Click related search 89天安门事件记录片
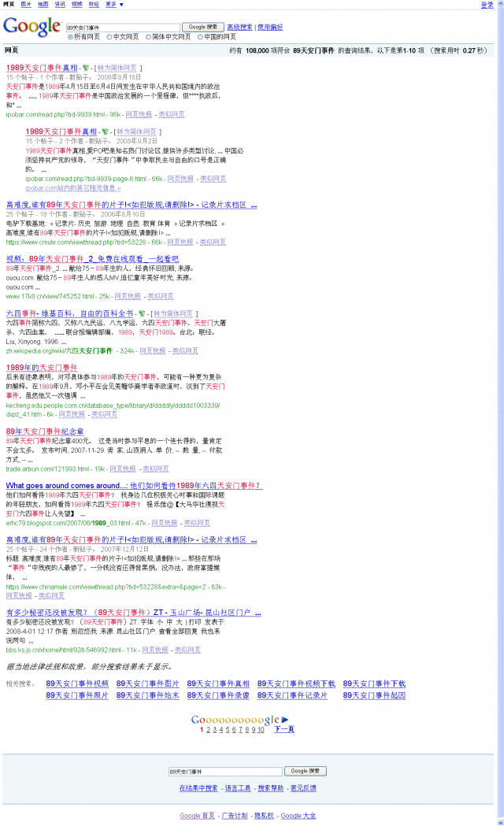The height and width of the screenshot is (826, 504). [x=292, y=695]
